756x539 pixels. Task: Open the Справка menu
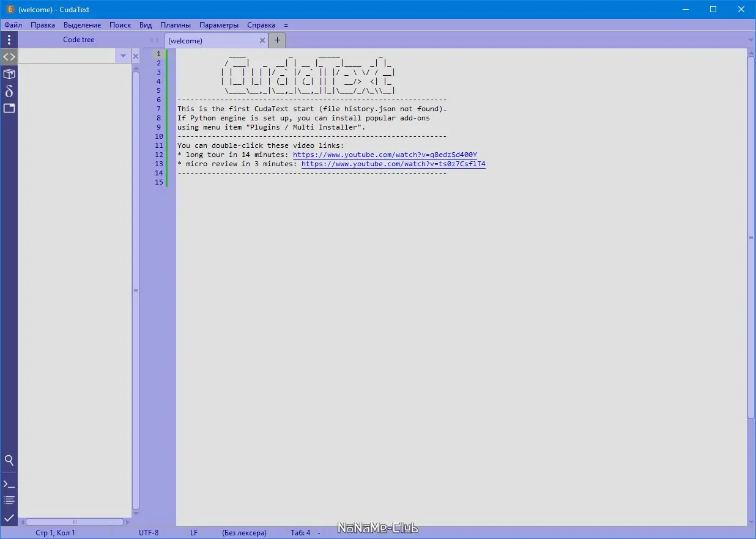coord(261,25)
